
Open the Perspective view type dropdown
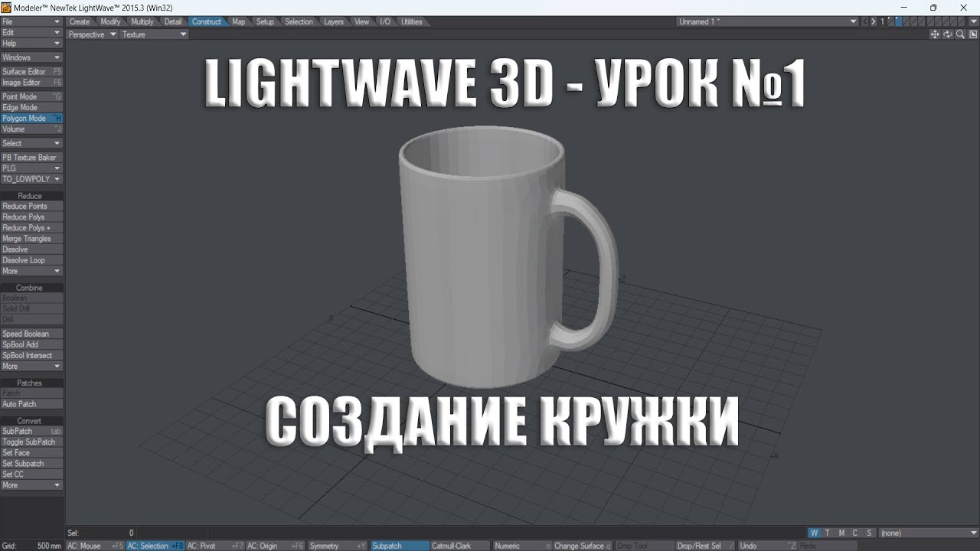(93, 34)
